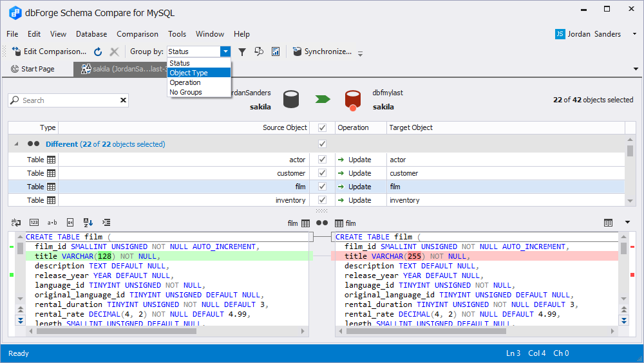
Task: Choose Operation in Group by list
Action: pyautogui.click(x=199, y=82)
